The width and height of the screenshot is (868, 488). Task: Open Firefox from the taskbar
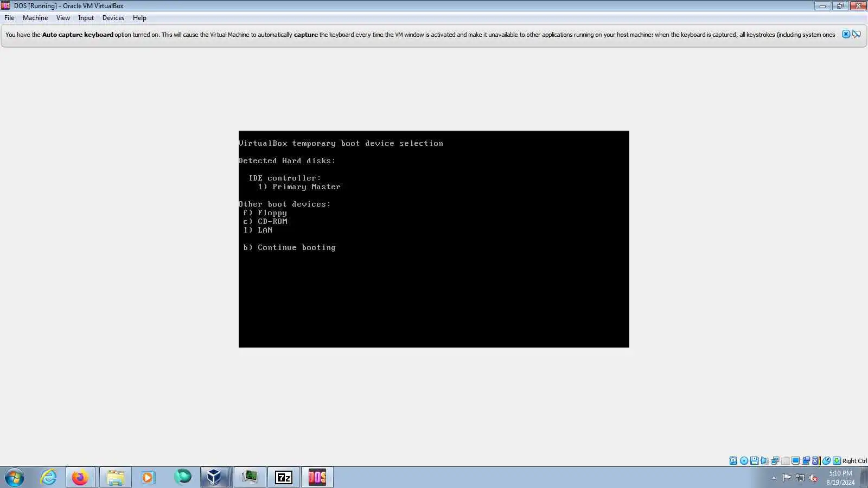click(x=80, y=477)
